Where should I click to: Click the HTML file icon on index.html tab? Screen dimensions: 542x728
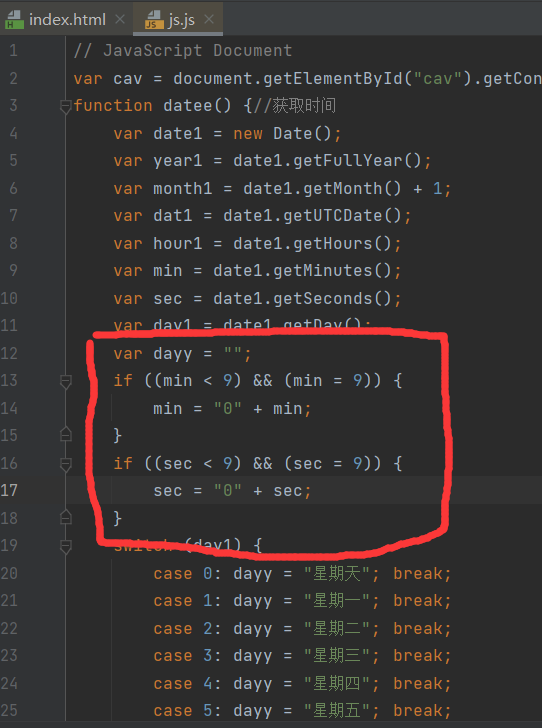tap(14, 20)
